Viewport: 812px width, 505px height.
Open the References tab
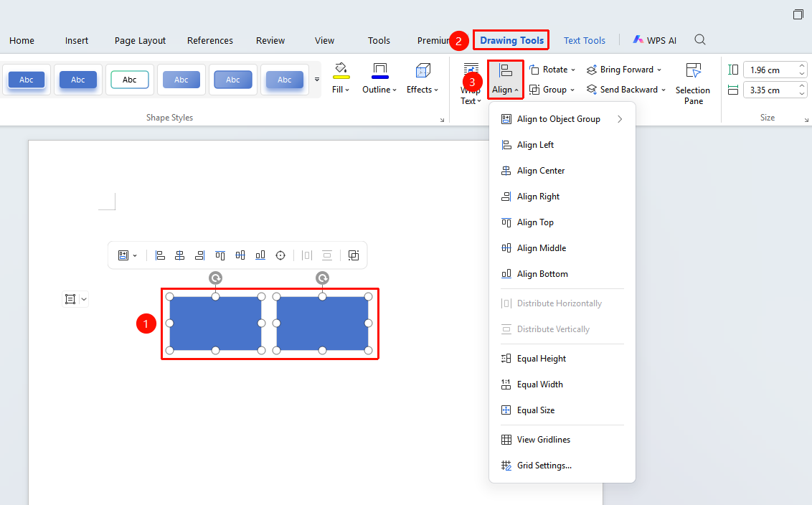[x=209, y=40]
